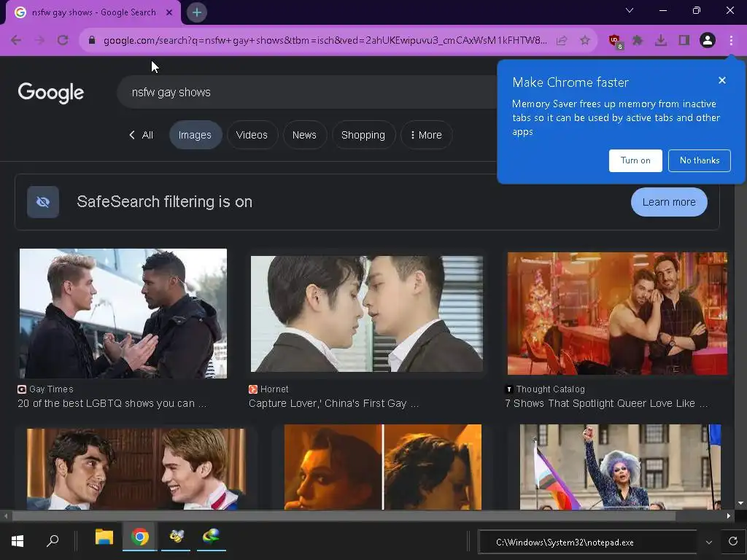747x560 pixels.
Task: Click the Chrome address bar URL
Action: coord(325,41)
